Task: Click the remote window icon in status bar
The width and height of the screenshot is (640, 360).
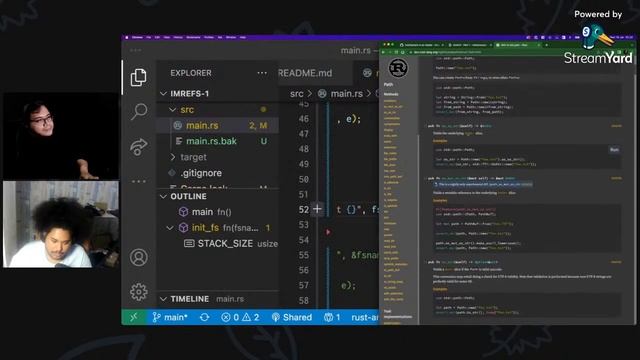Action: 134,317
